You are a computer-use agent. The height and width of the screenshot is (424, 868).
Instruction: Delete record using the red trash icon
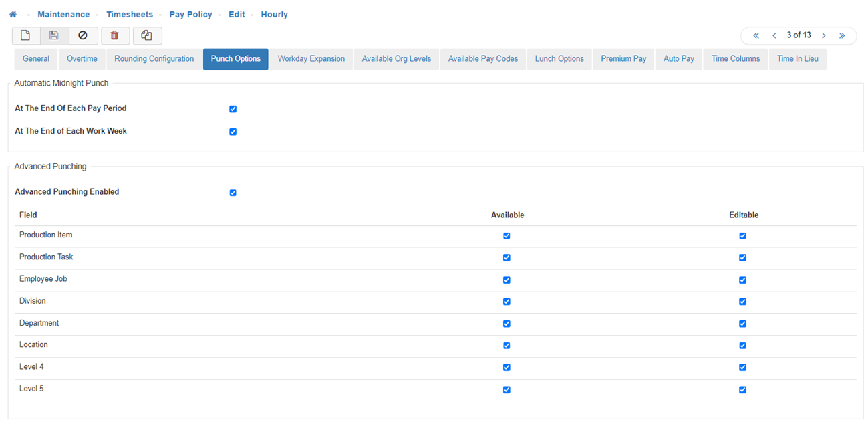tap(115, 36)
